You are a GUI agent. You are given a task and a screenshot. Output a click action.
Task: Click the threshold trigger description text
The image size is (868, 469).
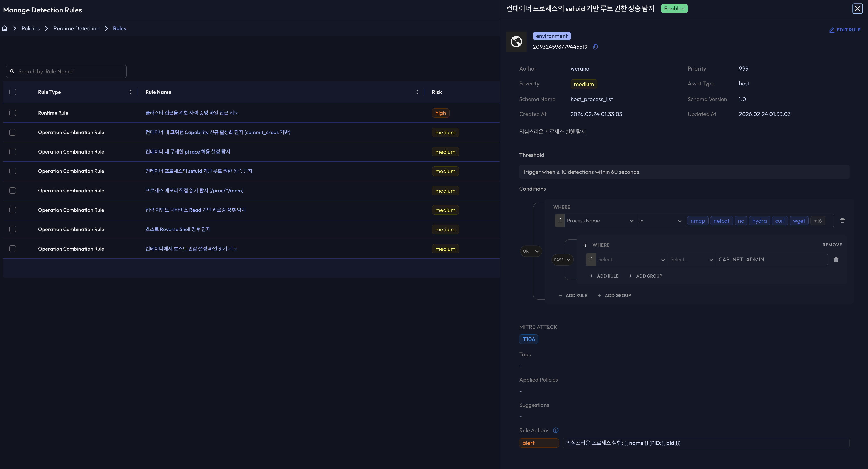pos(581,172)
